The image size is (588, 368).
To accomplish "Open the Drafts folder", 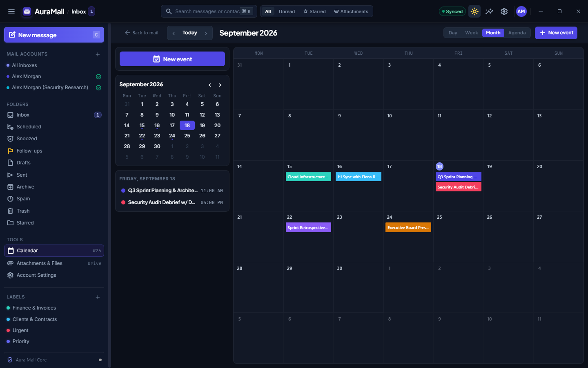I will [x=54, y=163].
